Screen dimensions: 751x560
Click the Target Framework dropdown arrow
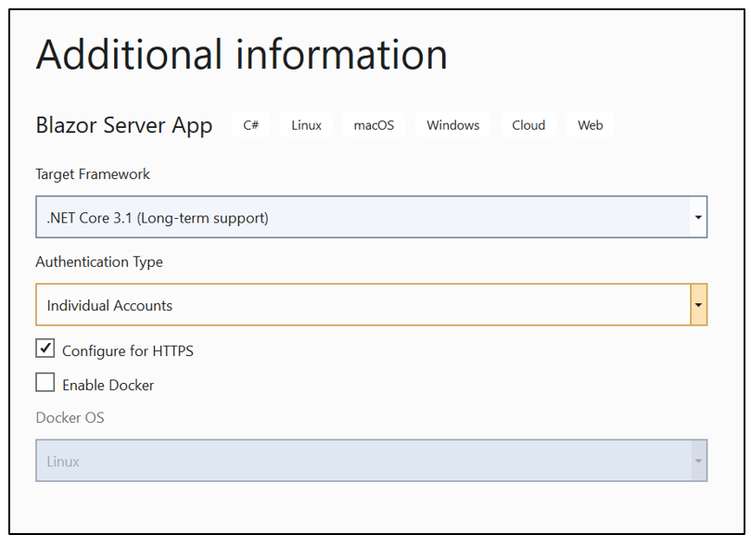[x=697, y=218]
